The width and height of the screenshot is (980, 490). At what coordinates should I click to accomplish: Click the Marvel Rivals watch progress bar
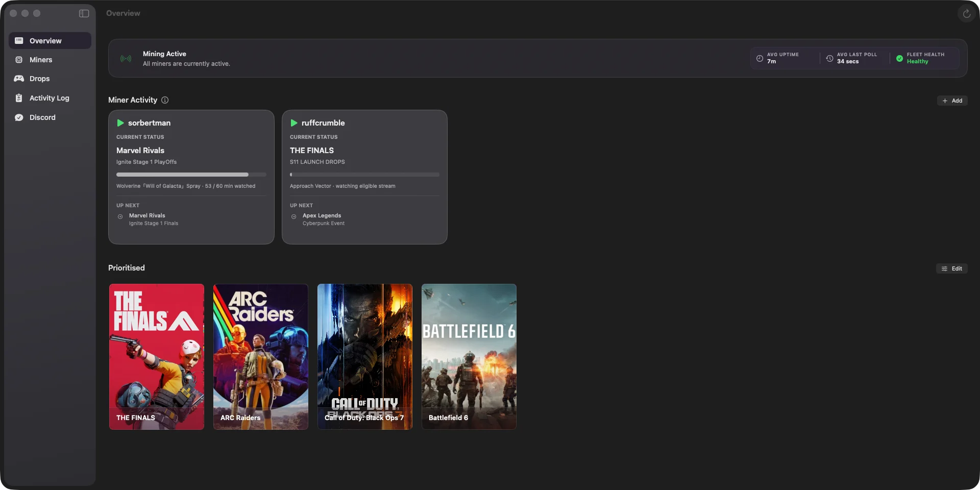[x=191, y=175]
